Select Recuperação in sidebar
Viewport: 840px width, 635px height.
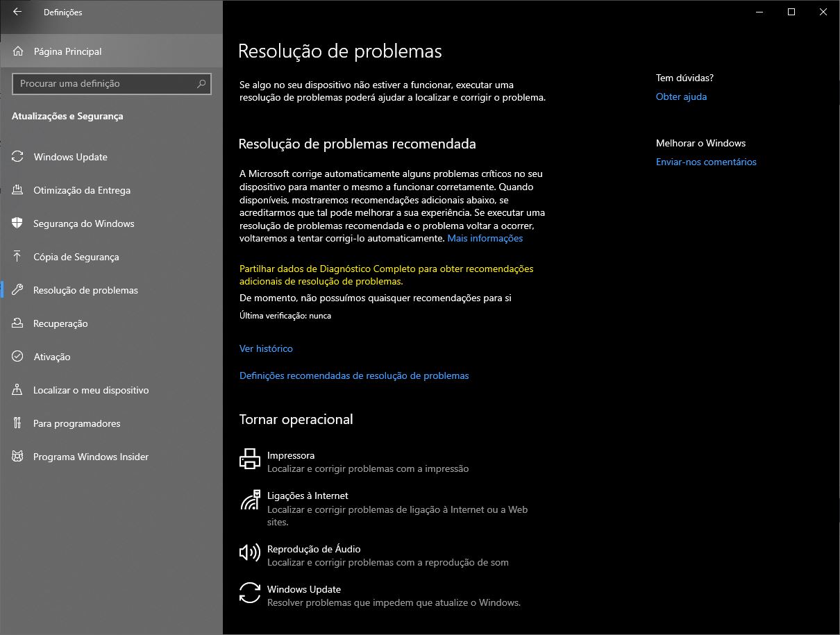click(111, 323)
